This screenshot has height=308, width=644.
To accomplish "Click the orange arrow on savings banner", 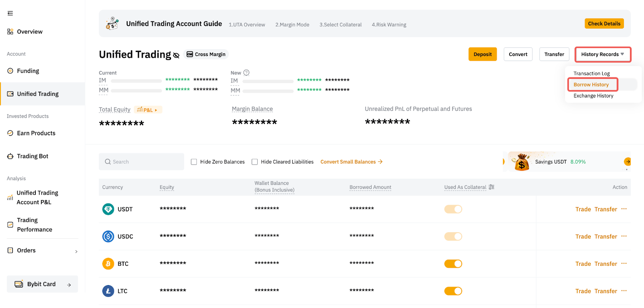I will [627, 162].
